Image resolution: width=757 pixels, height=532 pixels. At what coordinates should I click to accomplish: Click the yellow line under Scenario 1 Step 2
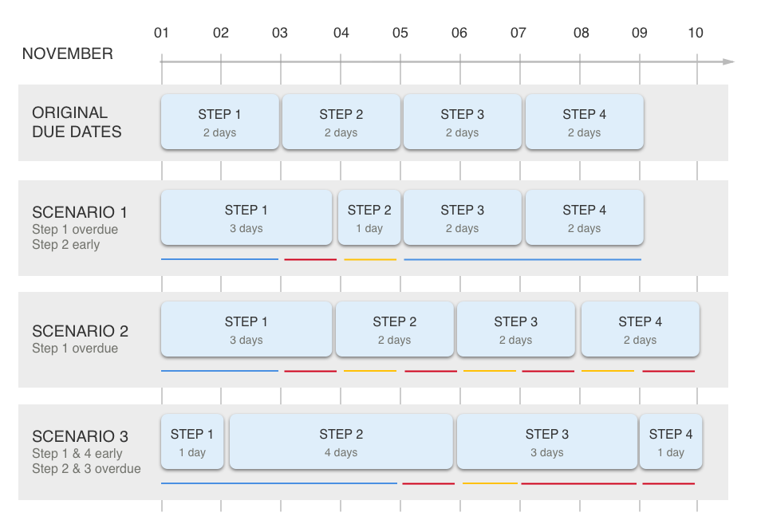tap(370, 260)
